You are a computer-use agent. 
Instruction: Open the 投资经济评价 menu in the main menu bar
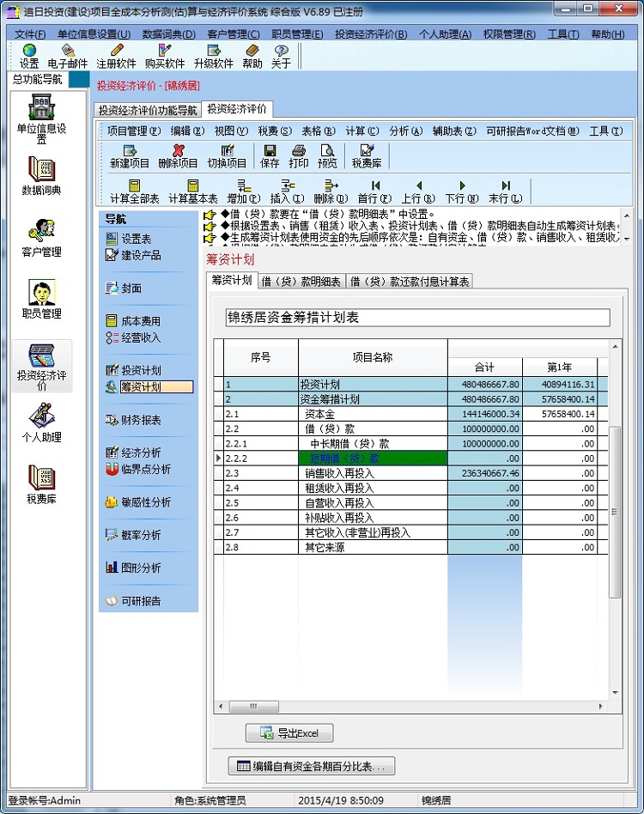(x=371, y=34)
